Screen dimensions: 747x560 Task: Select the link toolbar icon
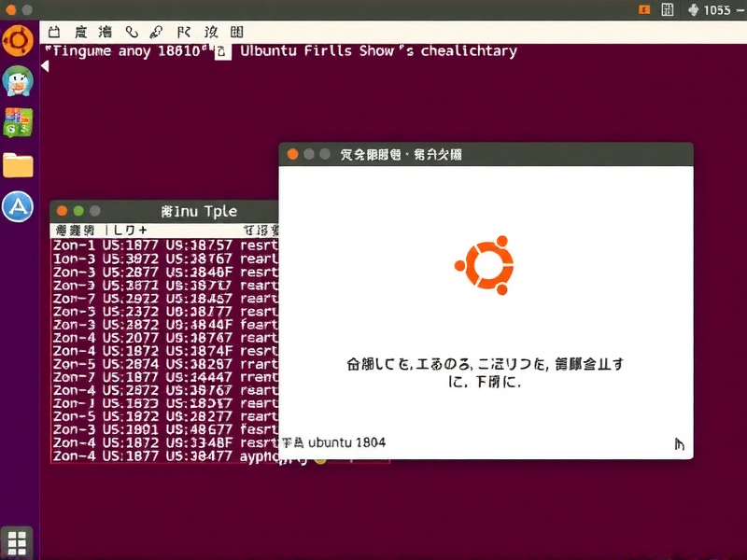[155, 31]
